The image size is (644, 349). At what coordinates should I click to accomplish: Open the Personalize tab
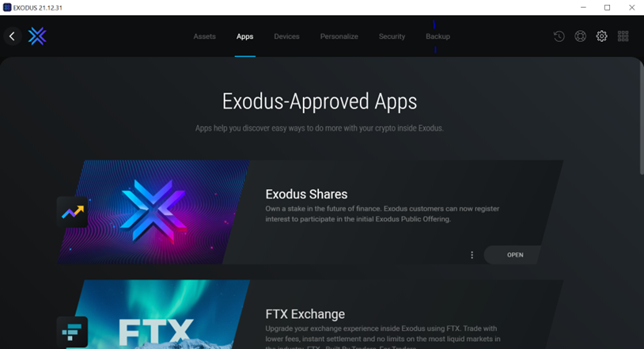[339, 36]
